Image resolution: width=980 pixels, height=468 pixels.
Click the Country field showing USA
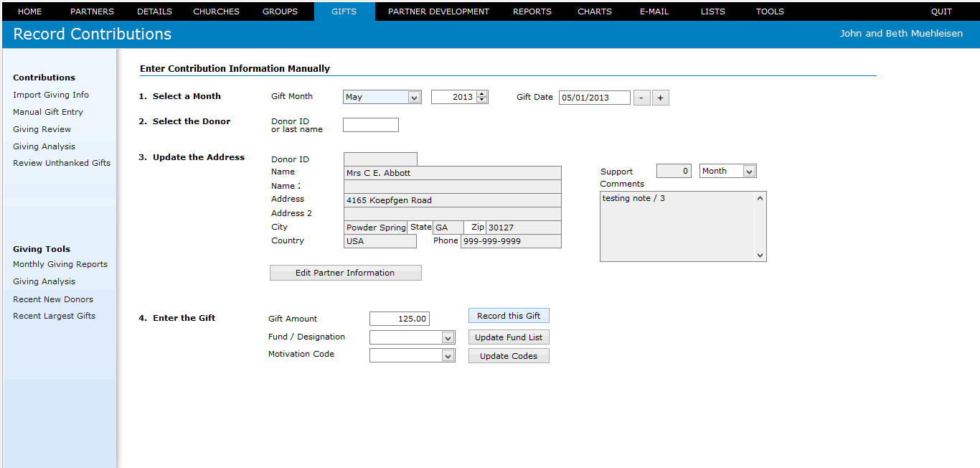[x=380, y=241]
